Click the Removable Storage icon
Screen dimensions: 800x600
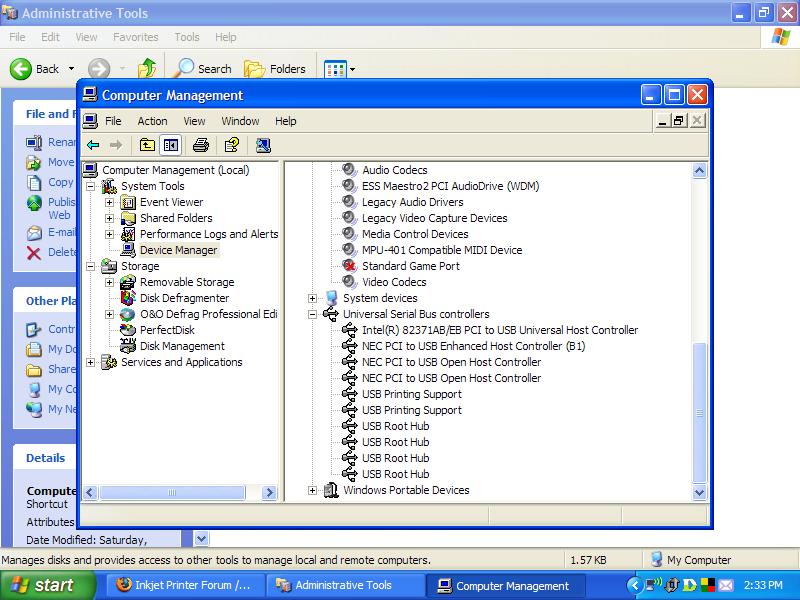[x=128, y=282]
